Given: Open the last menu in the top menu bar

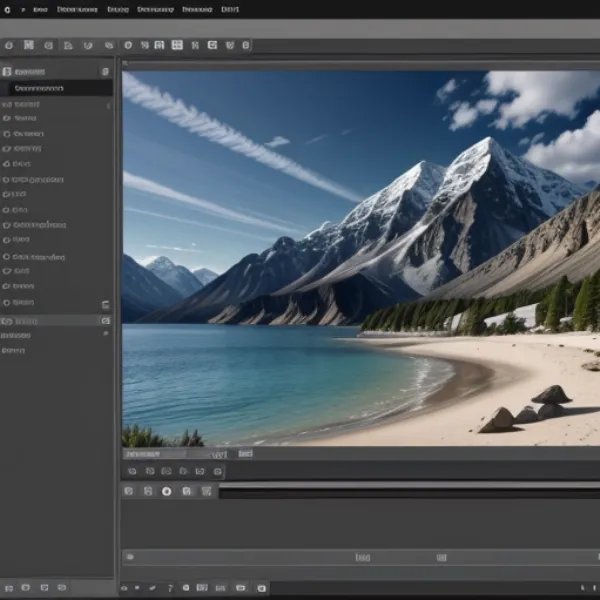Looking at the screenshot, I should 229,9.
